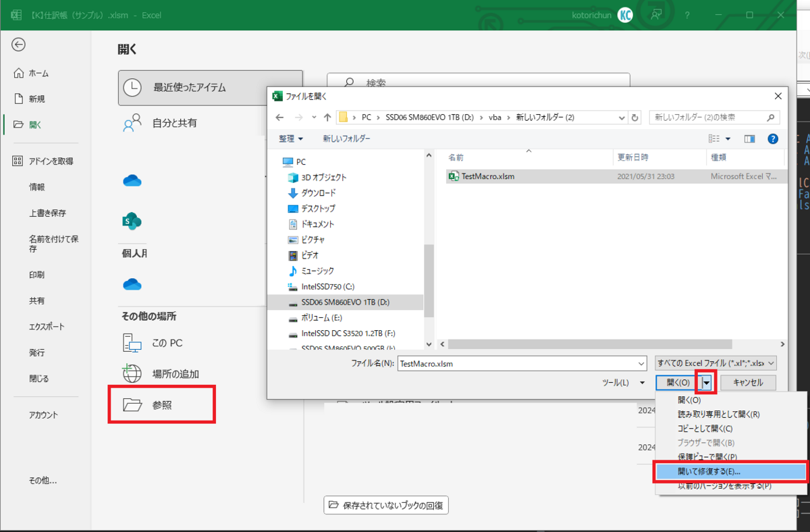Open その他... in the sidebar
Image resolution: width=810 pixels, height=532 pixels.
pos(43,481)
